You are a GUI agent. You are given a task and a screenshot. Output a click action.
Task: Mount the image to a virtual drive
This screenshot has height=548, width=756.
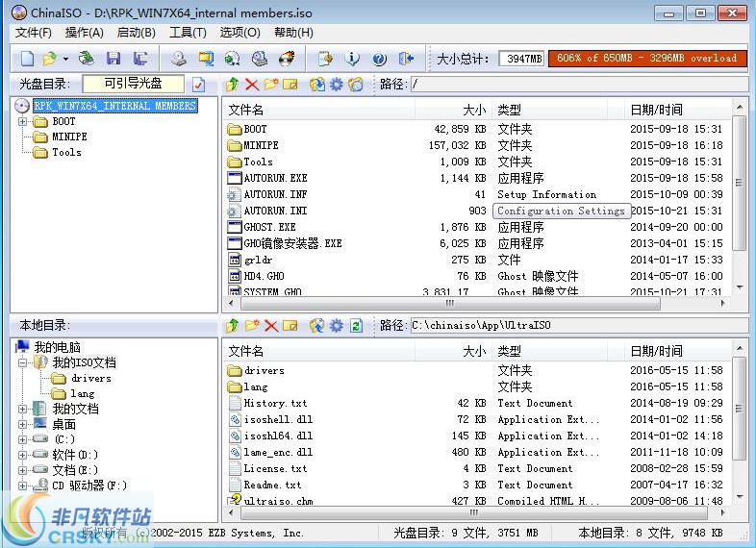point(260,59)
